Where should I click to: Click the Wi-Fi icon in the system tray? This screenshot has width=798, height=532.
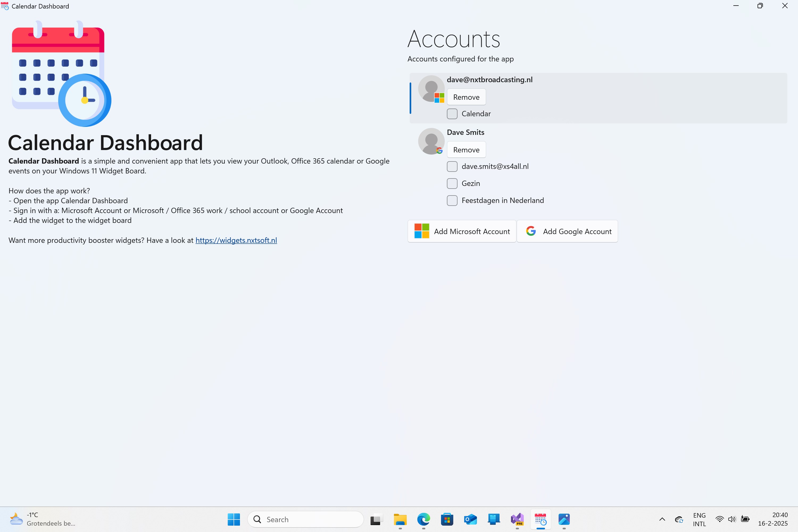[x=719, y=519]
